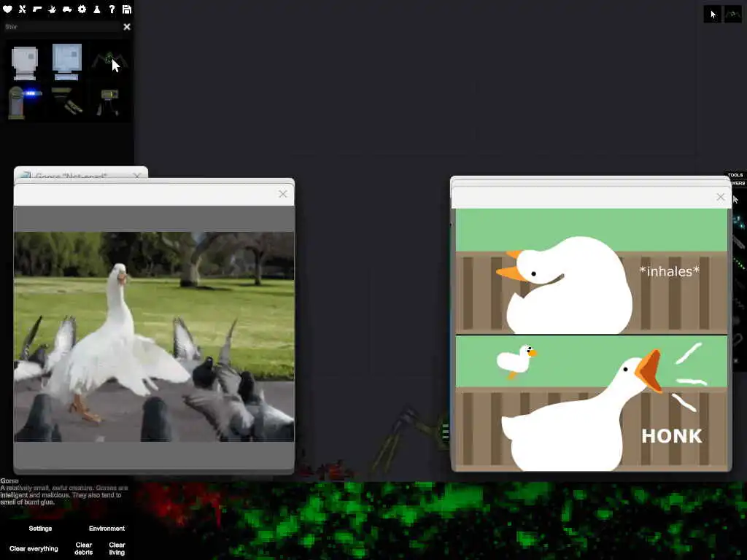Open the Vehicles car category
The image size is (747, 560).
[67, 9]
